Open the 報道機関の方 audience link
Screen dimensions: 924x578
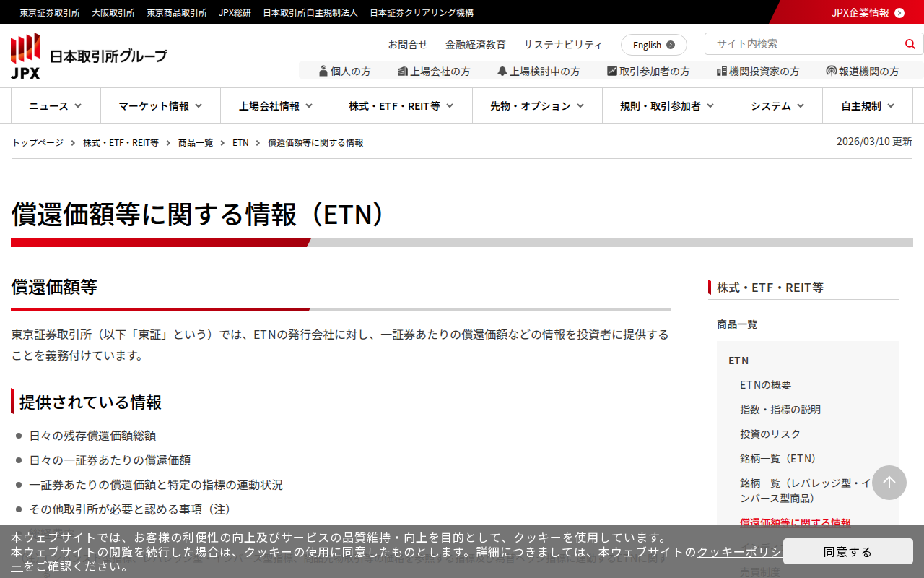[863, 71]
